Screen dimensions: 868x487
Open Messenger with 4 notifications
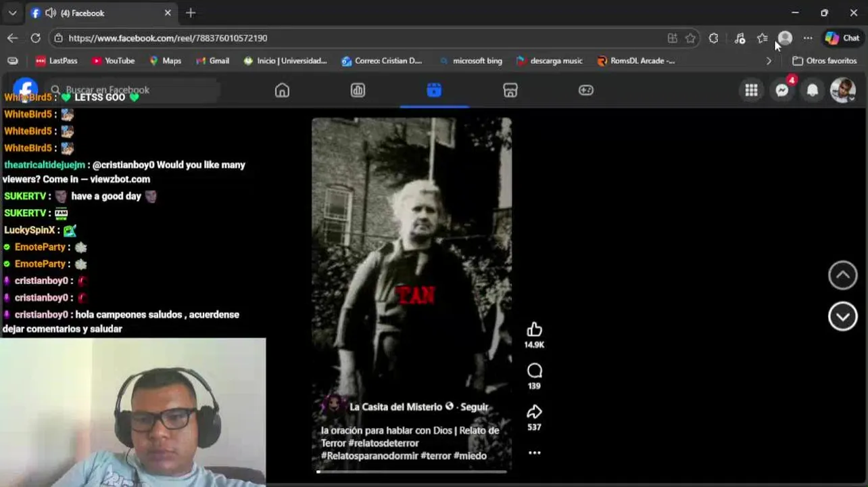[x=782, y=90]
